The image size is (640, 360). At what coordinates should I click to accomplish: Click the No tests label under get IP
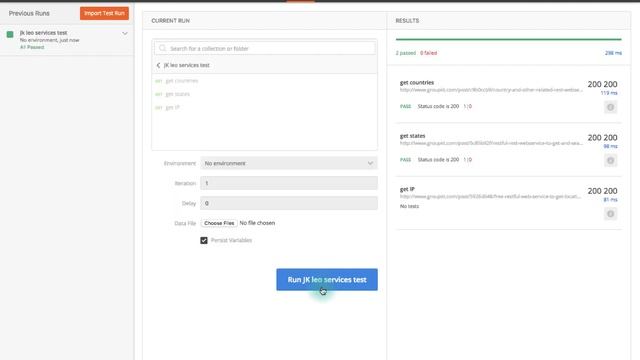click(409, 206)
